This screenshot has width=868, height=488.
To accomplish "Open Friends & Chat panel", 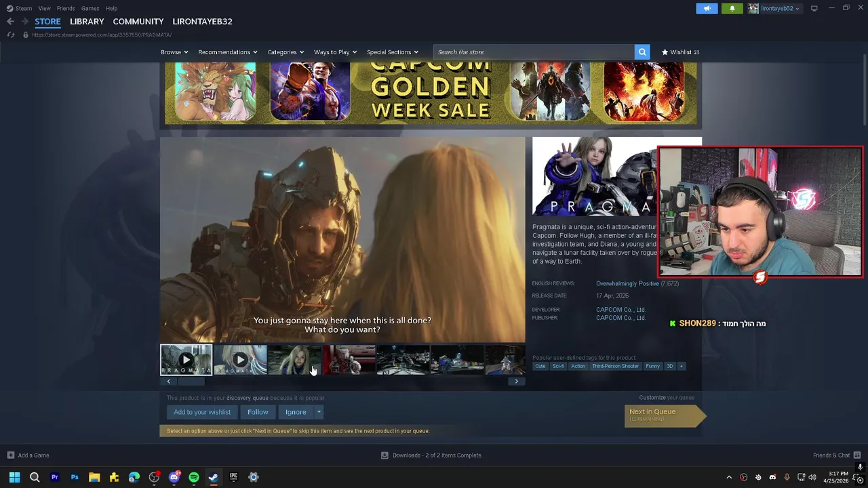I will pyautogui.click(x=836, y=455).
